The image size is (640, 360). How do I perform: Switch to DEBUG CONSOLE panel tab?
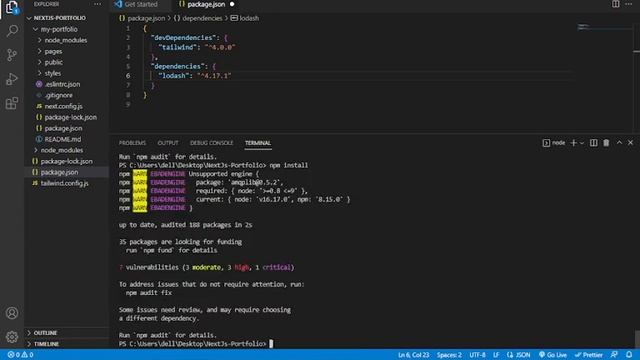pyautogui.click(x=211, y=143)
